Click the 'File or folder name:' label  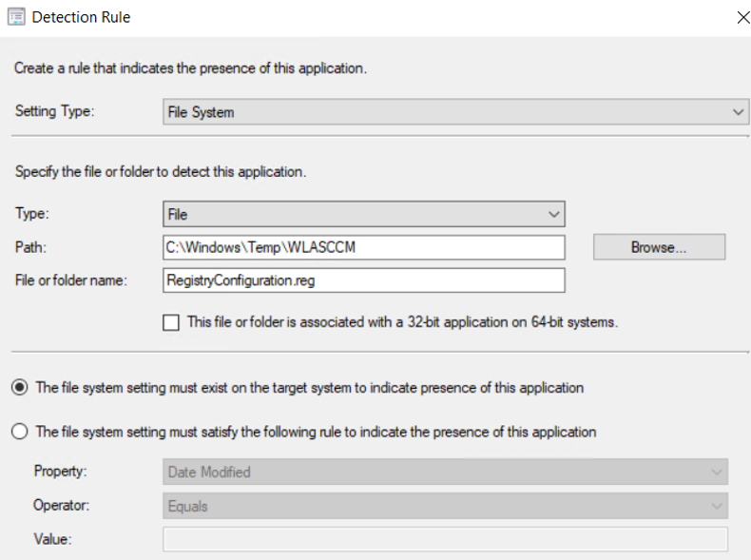71,280
